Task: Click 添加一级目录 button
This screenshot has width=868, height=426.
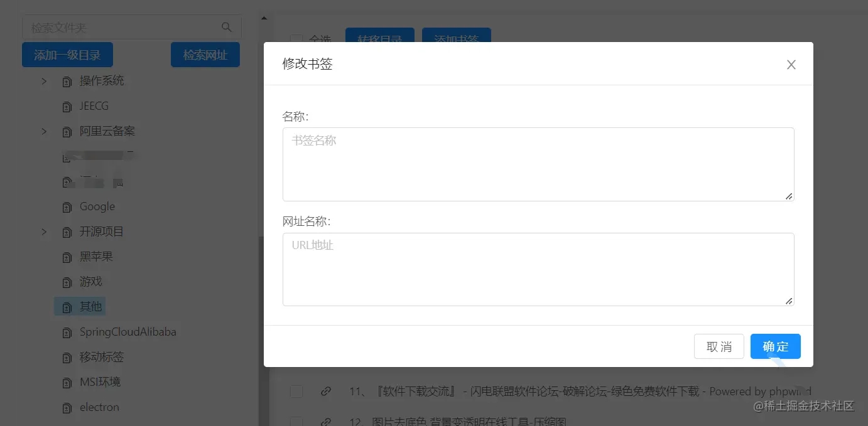Action: 67,55
